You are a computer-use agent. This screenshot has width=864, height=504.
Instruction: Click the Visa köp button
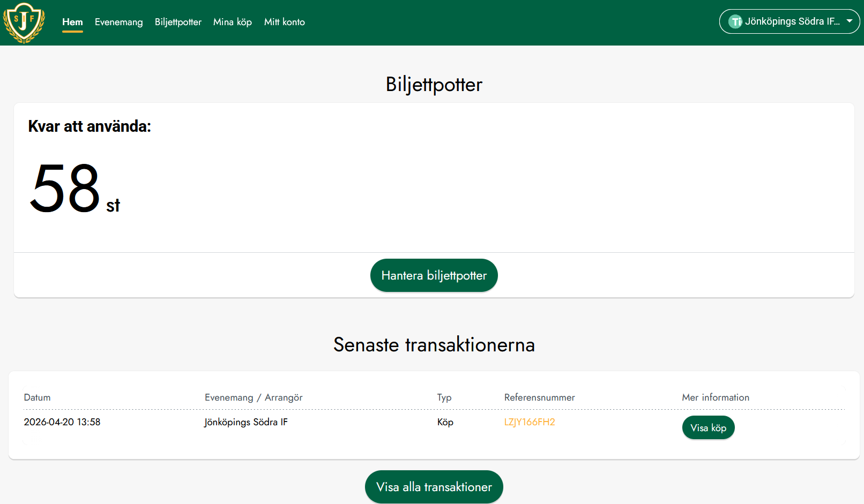tap(708, 427)
